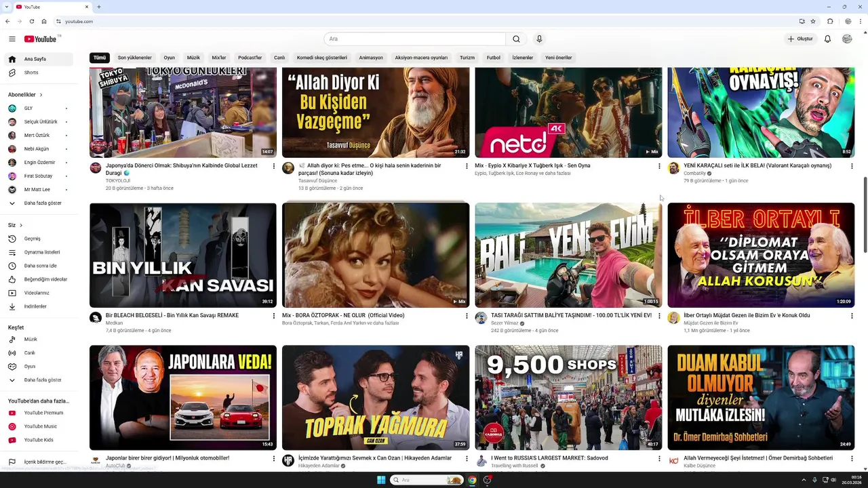This screenshot has width=868, height=488.
Task: Open a new browser tab
Action: 99,7
